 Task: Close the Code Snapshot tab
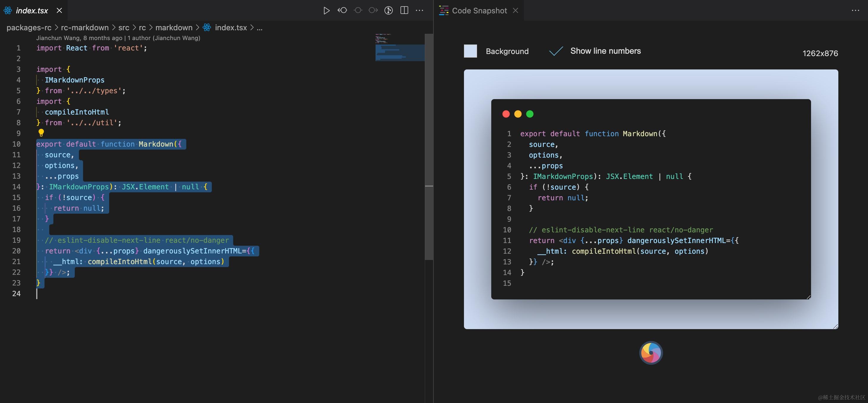tap(515, 10)
